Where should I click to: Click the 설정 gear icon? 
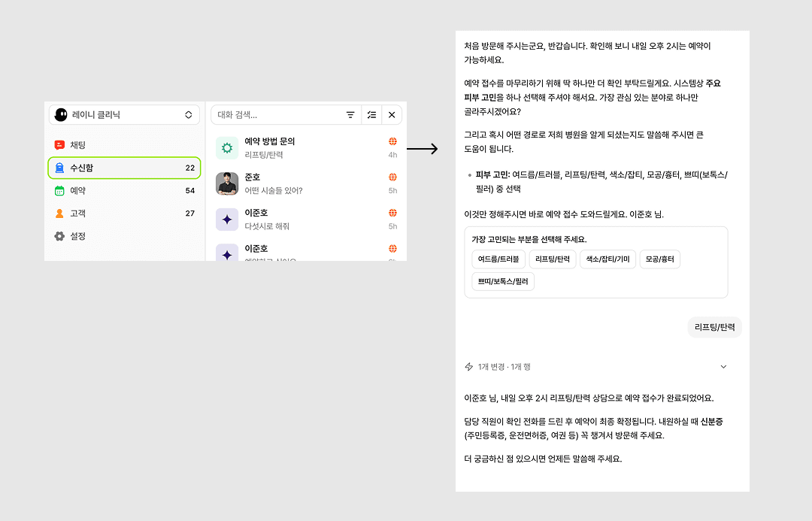[59, 236]
